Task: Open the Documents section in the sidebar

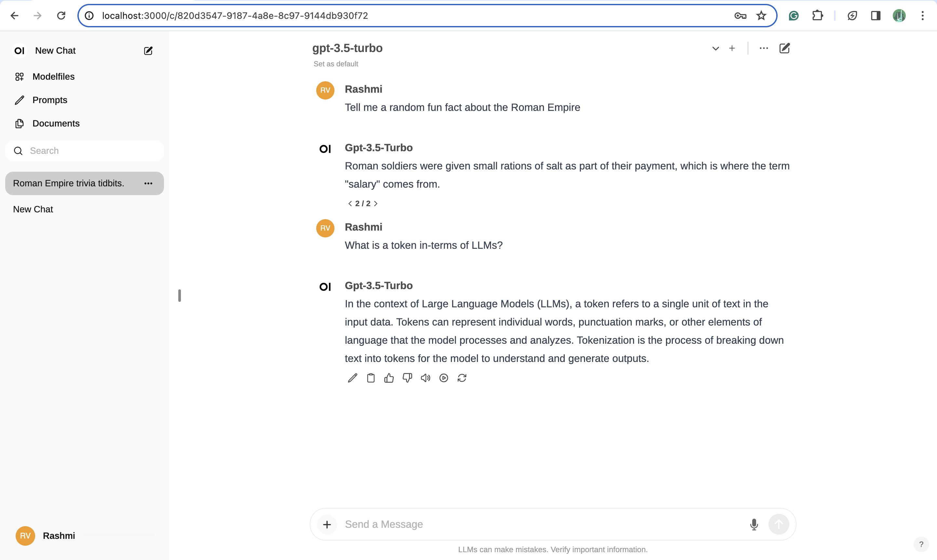Action: pyautogui.click(x=56, y=123)
